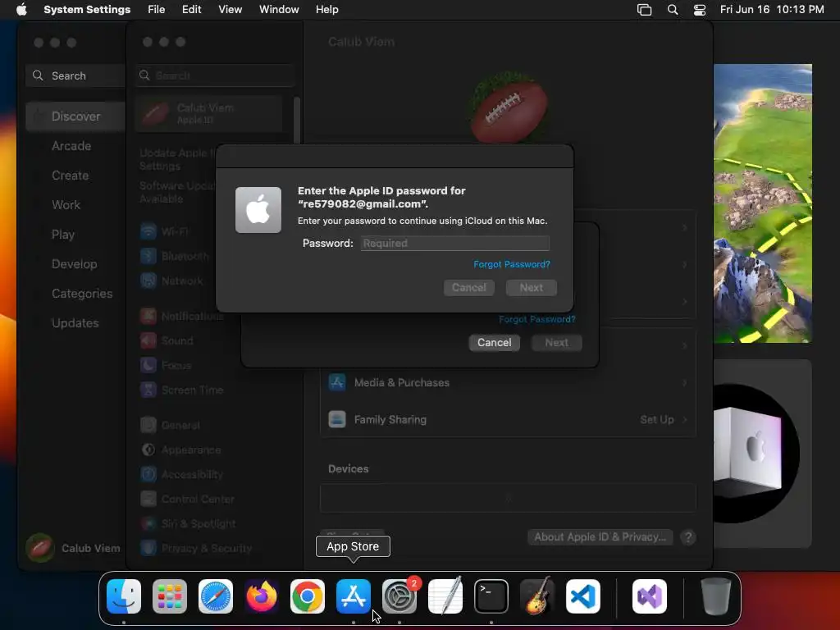Open the App Store Dock icon
This screenshot has height=630, width=840.
[x=354, y=596]
